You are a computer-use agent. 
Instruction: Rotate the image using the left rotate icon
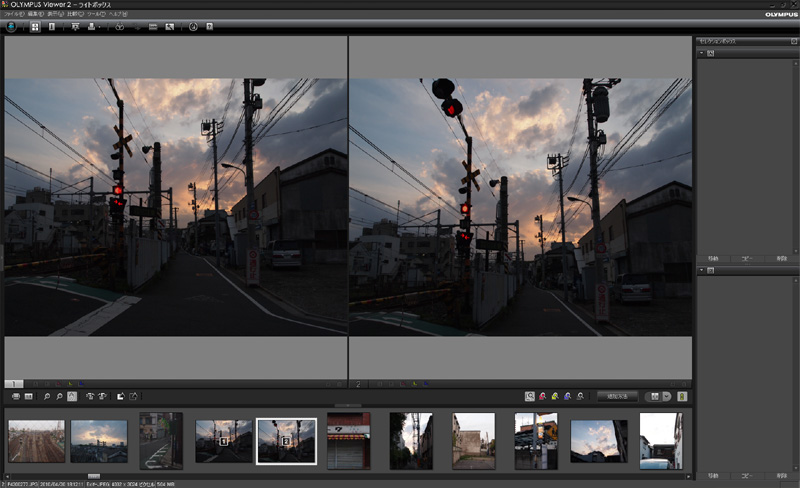(x=90, y=397)
